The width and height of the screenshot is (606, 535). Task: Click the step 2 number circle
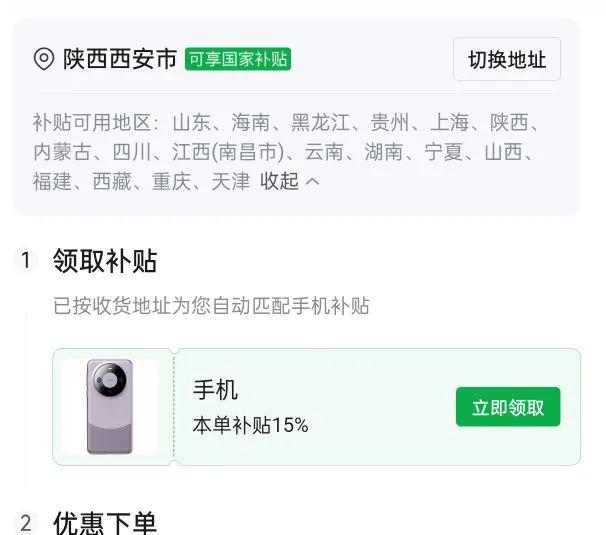click(x=27, y=522)
